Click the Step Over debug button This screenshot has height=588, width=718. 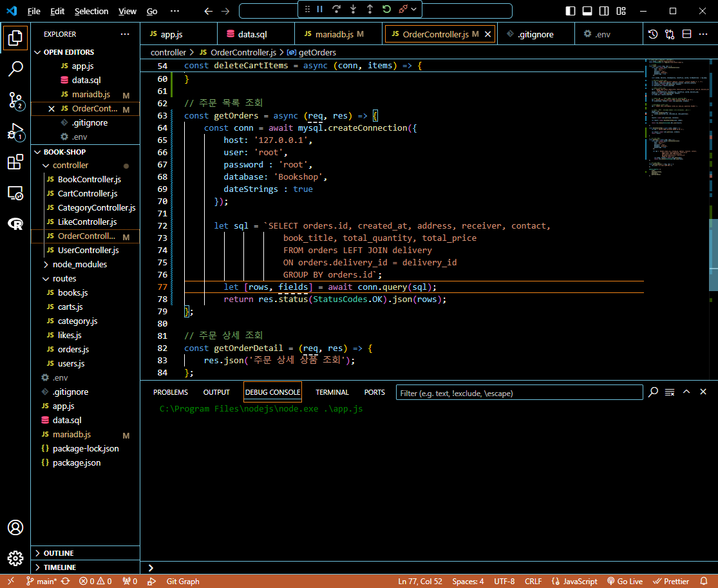(337, 9)
